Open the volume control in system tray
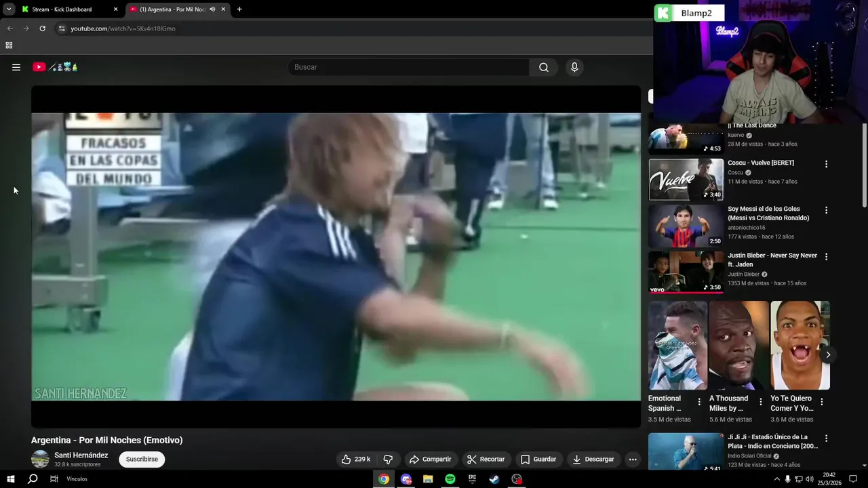The height and width of the screenshot is (488, 868). (809, 479)
